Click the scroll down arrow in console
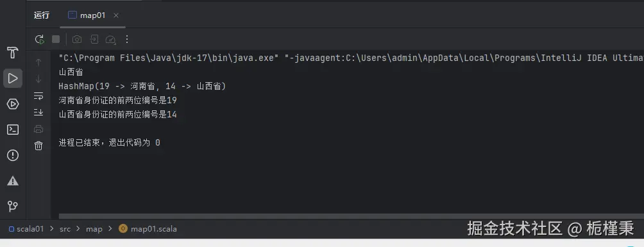644x247 pixels. tap(38, 79)
